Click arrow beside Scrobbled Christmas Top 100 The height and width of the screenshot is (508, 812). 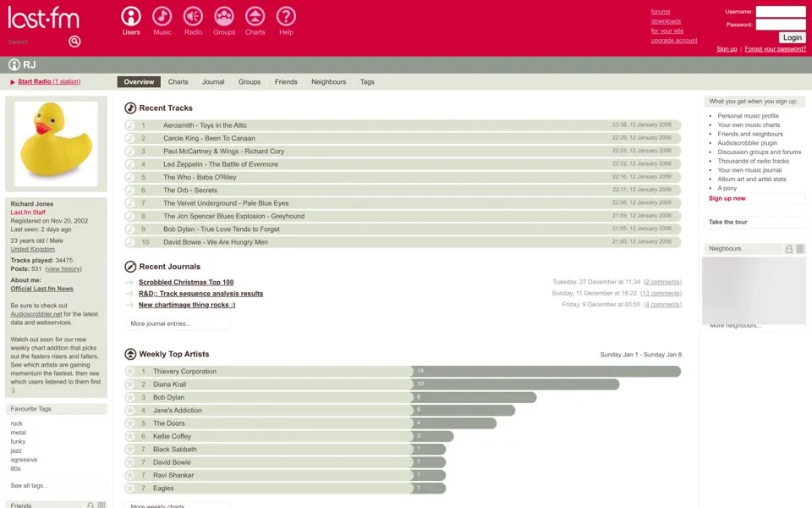[x=129, y=283]
